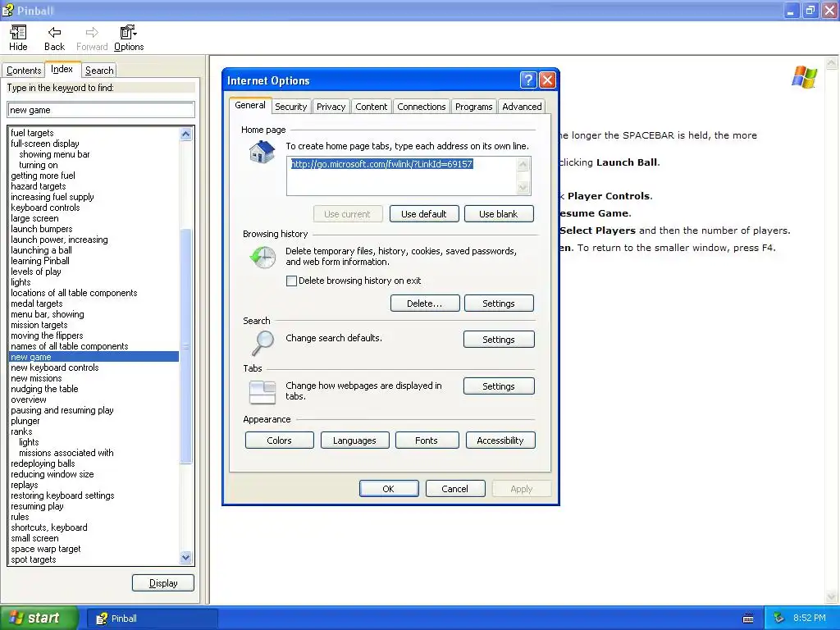Click the keyboard icon in system tray

click(748, 619)
